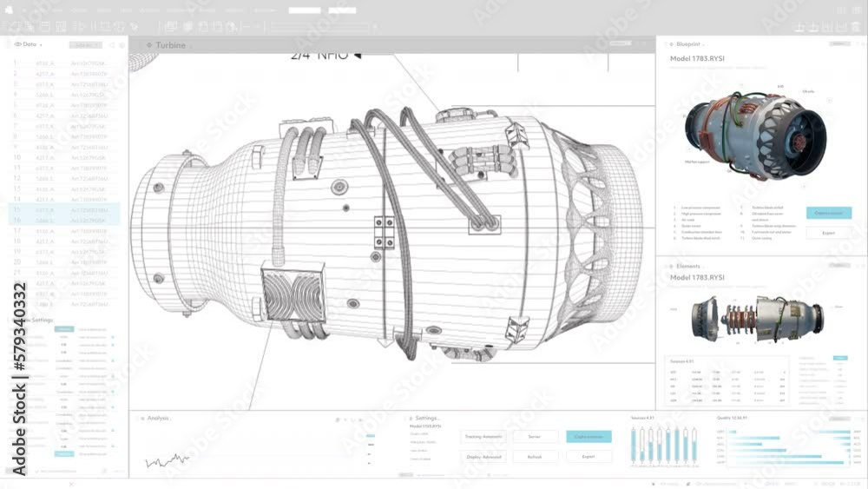This screenshot has height=489, width=868.
Task: Click the highlighted blue button beside Server
Action: point(589,436)
